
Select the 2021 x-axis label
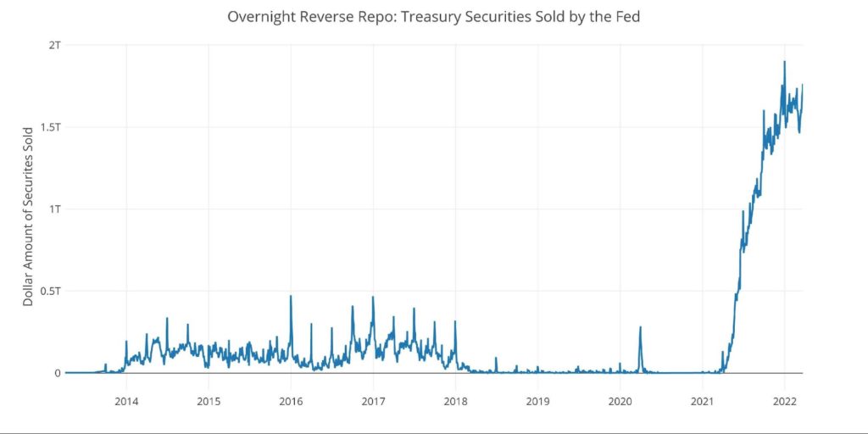[x=702, y=401]
